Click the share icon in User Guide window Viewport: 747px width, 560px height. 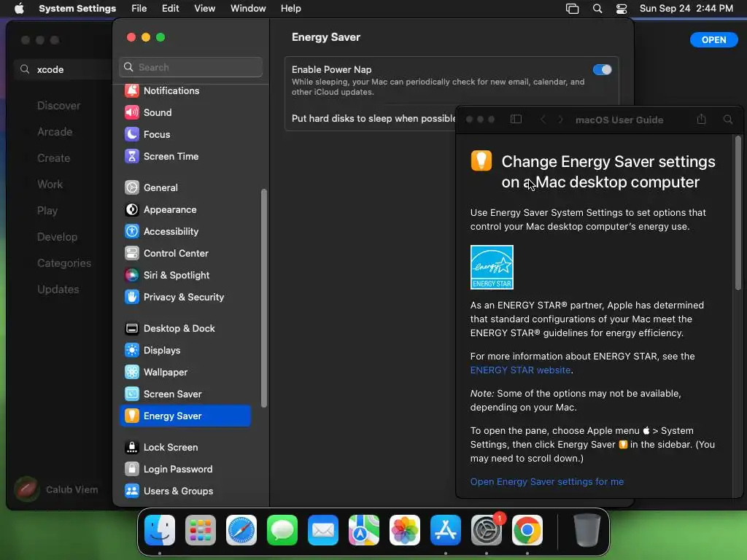pyautogui.click(x=701, y=120)
